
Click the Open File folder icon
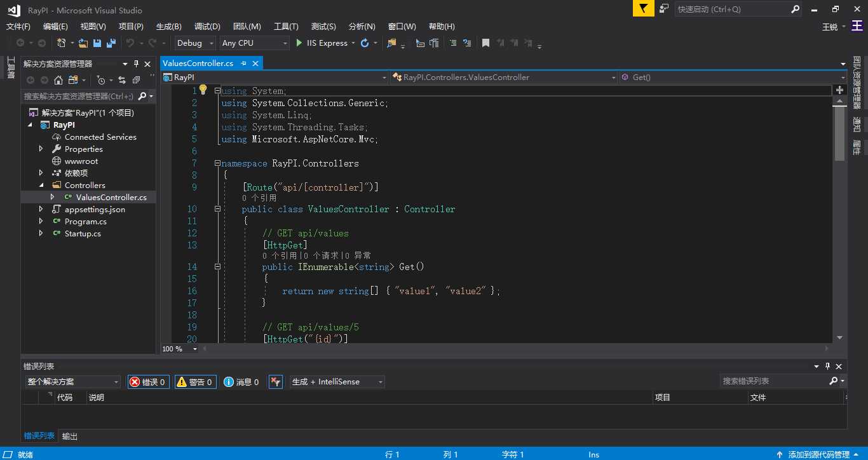tap(83, 43)
